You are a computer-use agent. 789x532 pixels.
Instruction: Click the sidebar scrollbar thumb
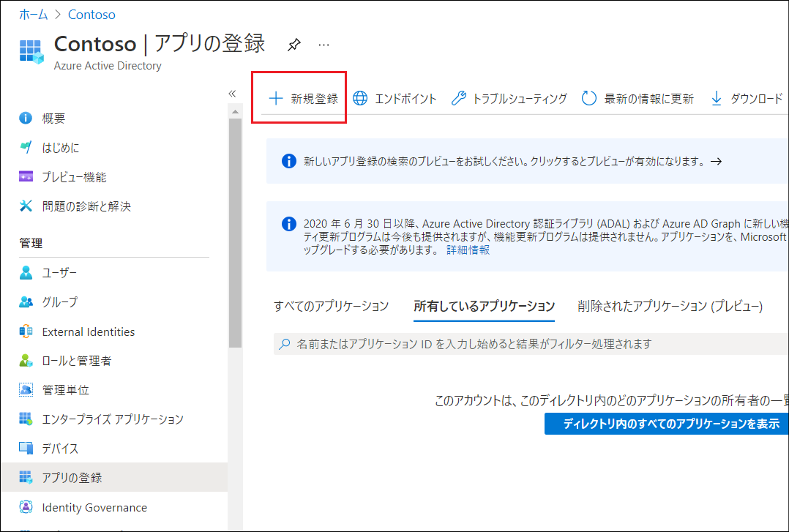pyautogui.click(x=235, y=233)
